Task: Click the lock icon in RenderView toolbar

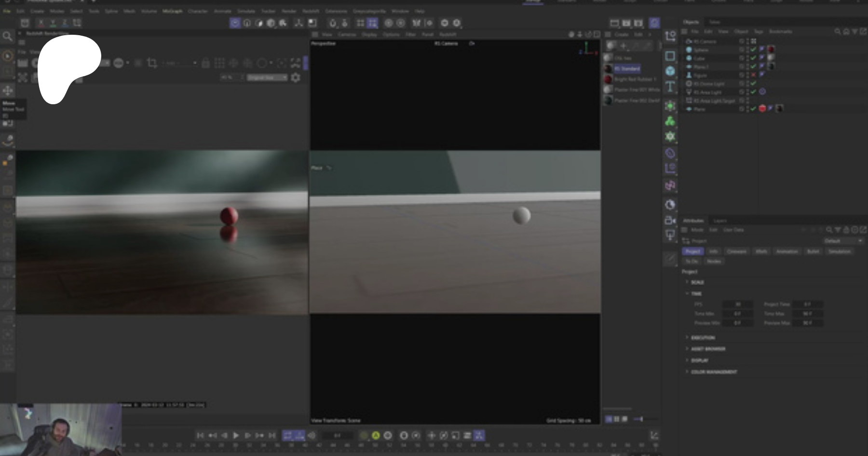Action: (x=205, y=63)
